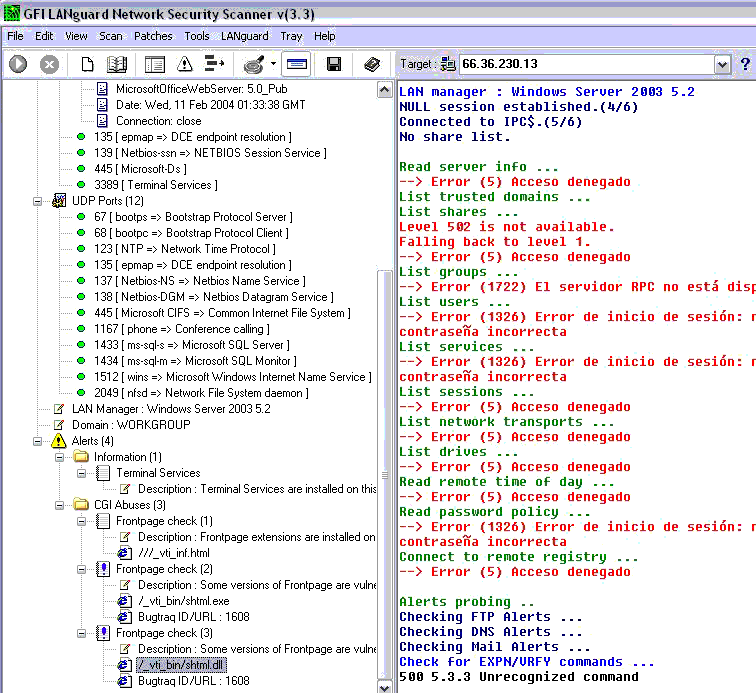Open the LANguard menu

click(244, 36)
